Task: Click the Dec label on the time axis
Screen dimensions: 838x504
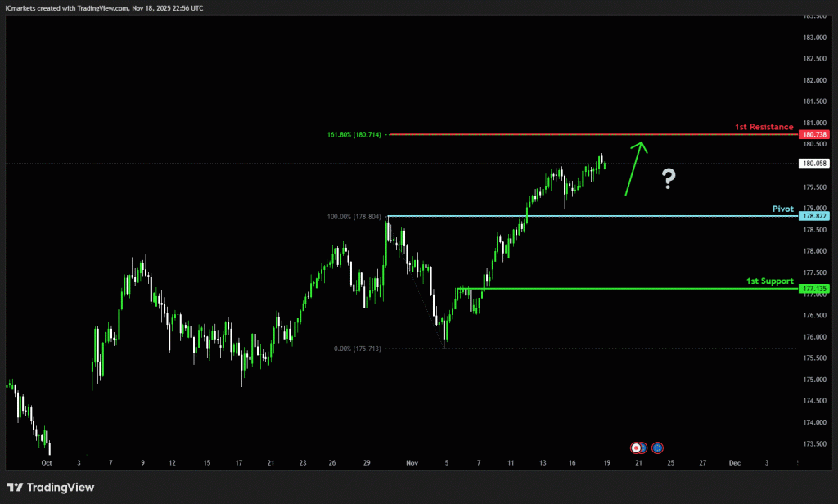Action: coord(734,462)
